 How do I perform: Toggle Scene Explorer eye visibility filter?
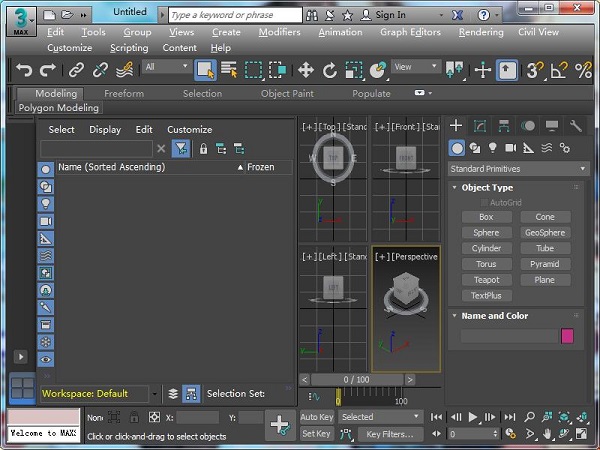pyautogui.click(x=46, y=359)
